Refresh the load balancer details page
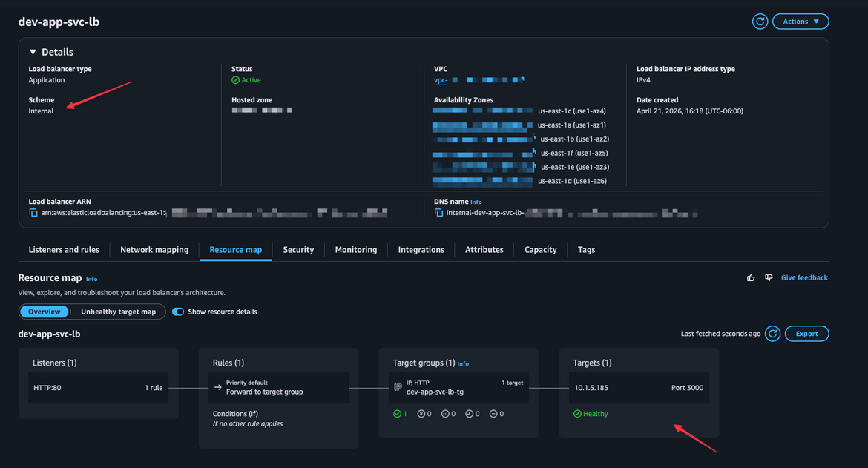 point(760,22)
